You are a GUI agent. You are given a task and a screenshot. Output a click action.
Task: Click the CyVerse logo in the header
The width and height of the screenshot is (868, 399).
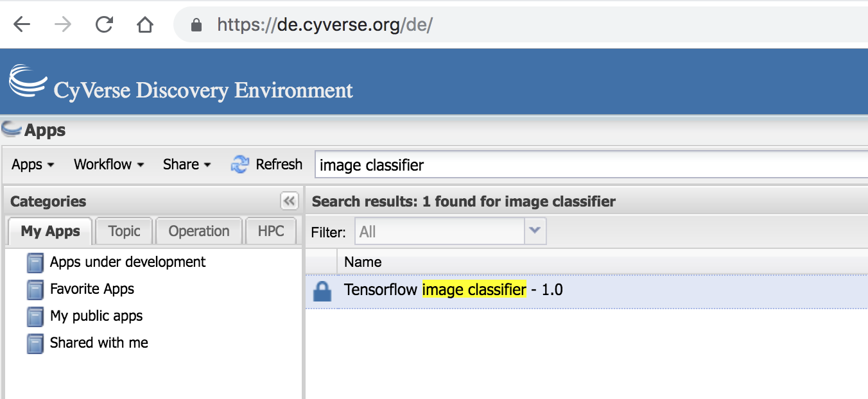(28, 81)
